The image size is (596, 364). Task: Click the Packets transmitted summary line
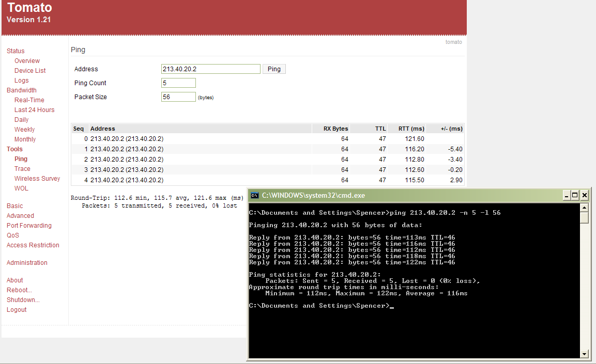point(159,205)
